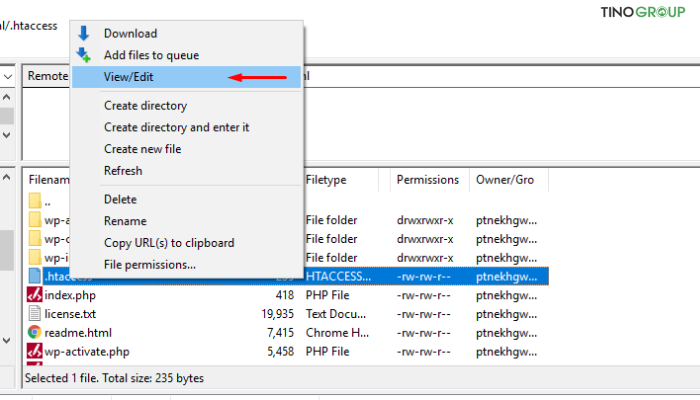This screenshot has height=400, width=700.
Task: Sort by the Permissions column header
Action: pyautogui.click(x=429, y=180)
